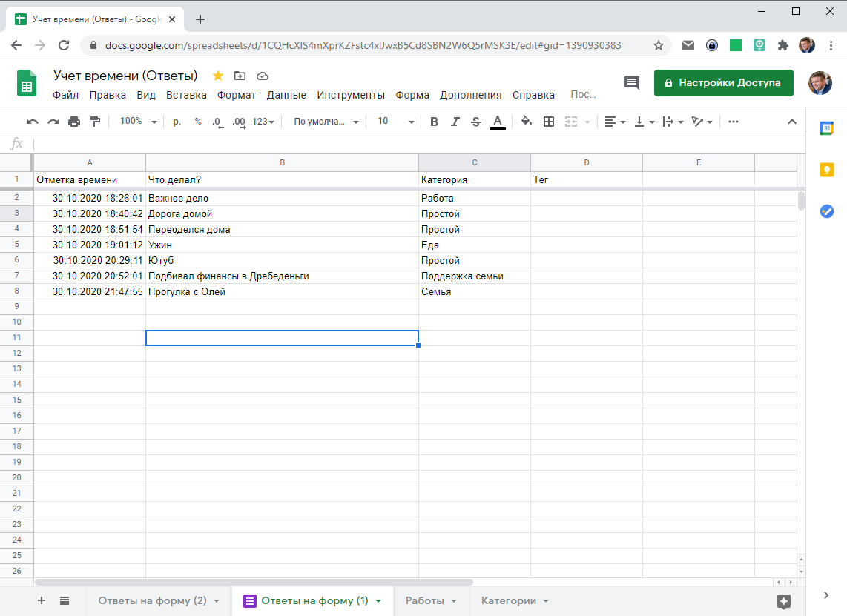This screenshot has height=616, width=847.
Task: Open Google Keep in side panel
Action: click(826, 170)
